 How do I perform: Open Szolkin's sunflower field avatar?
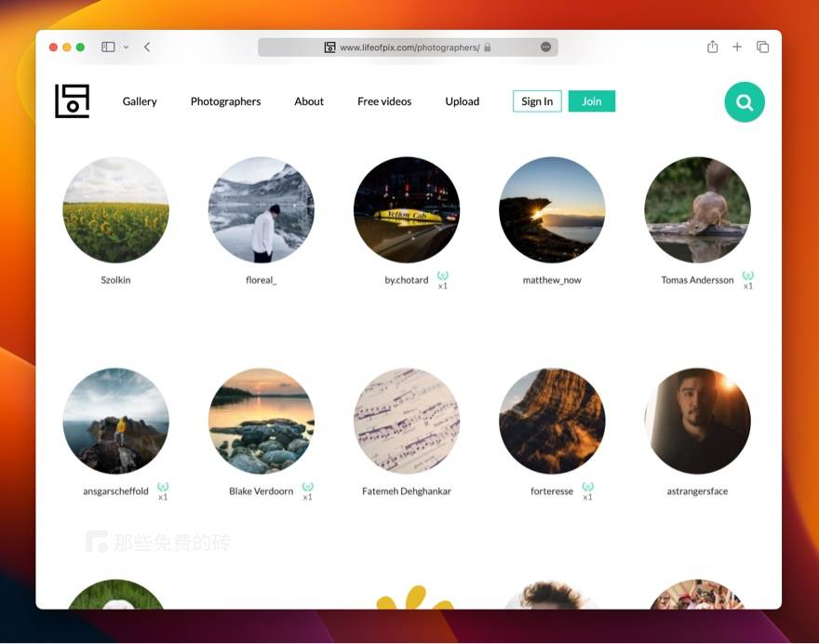(x=116, y=210)
